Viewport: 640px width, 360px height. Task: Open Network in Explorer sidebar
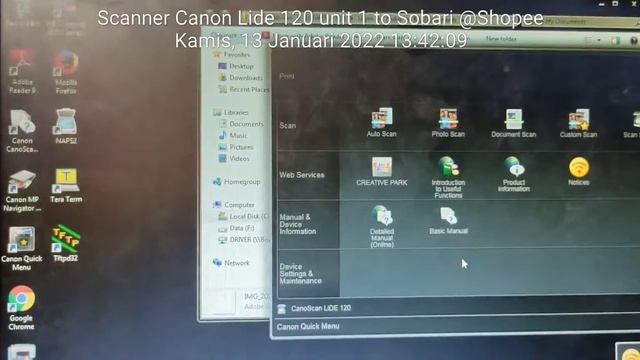pos(231,263)
